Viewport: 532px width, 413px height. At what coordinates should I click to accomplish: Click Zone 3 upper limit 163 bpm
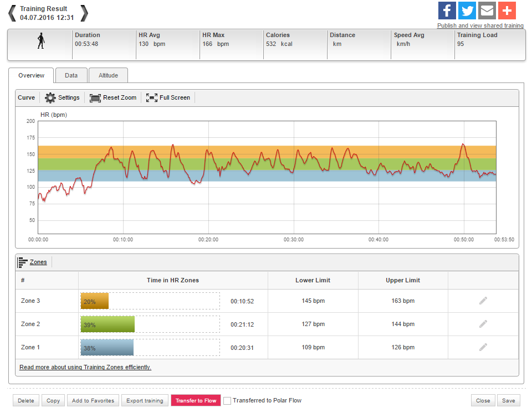pos(403,301)
